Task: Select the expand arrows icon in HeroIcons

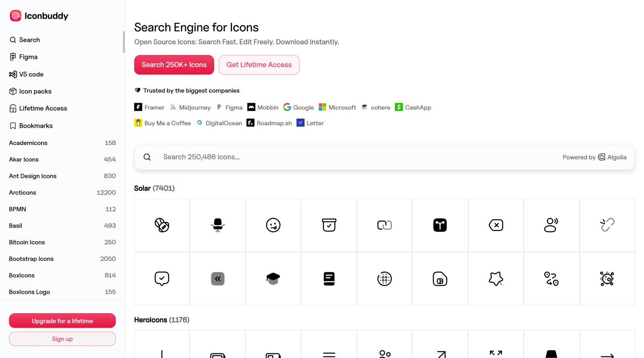Action: [x=496, y=353]
